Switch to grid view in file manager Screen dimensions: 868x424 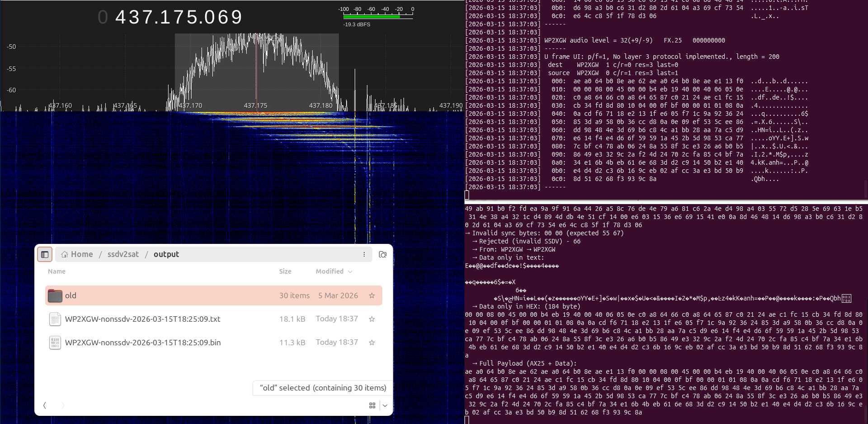click(372, 405)
